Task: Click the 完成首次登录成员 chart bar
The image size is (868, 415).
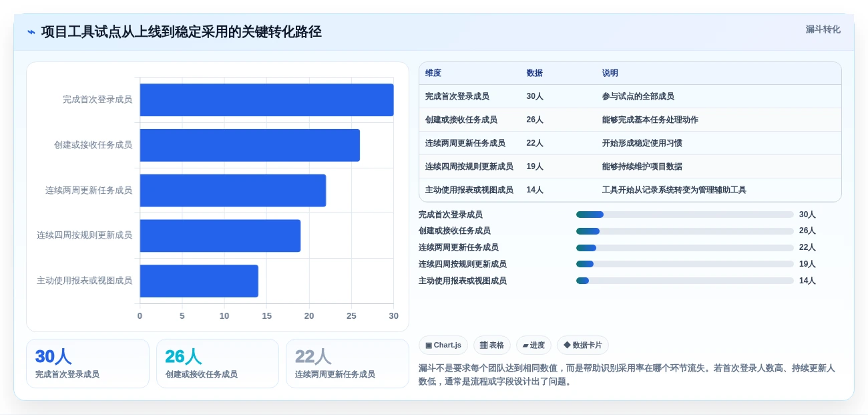Action: point(266,100)
